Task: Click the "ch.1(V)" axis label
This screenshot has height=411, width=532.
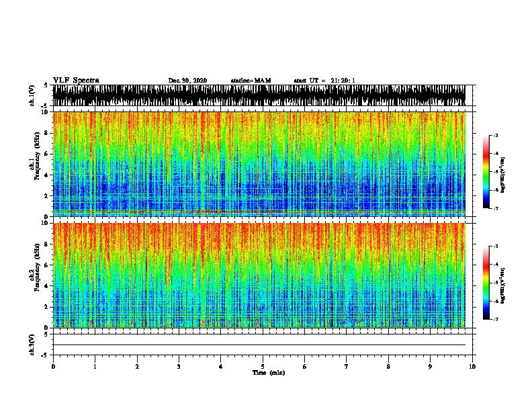Action: (x=32, y=95)
